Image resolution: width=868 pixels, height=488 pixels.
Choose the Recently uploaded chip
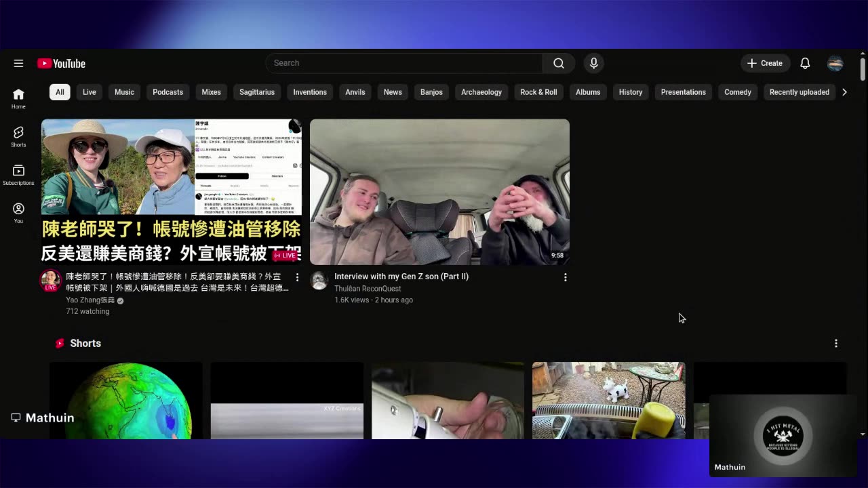[800, 92]
